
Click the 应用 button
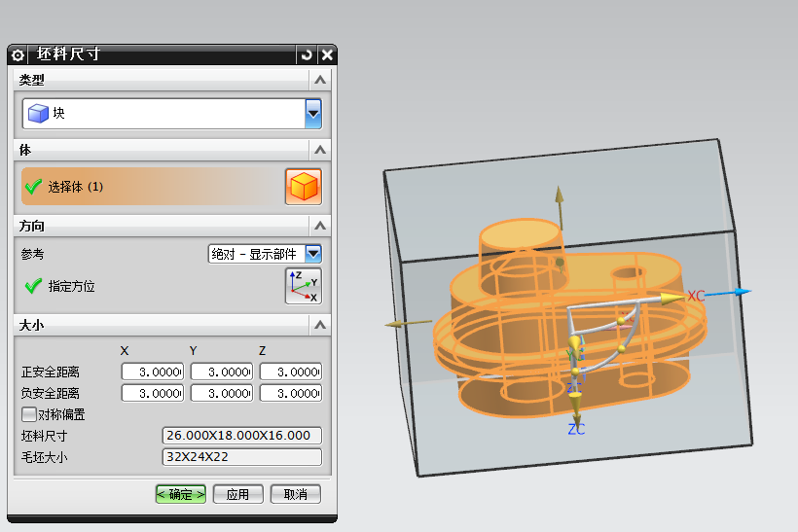237,494
